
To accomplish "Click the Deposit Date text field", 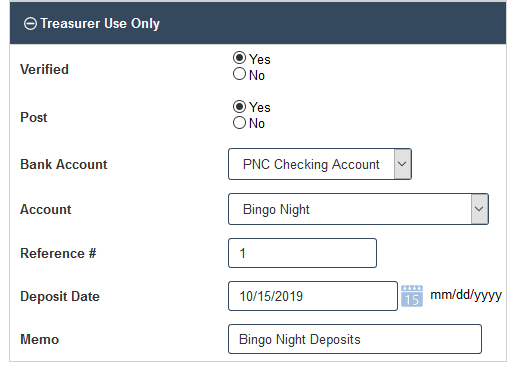I will click(x=313, y=296).
